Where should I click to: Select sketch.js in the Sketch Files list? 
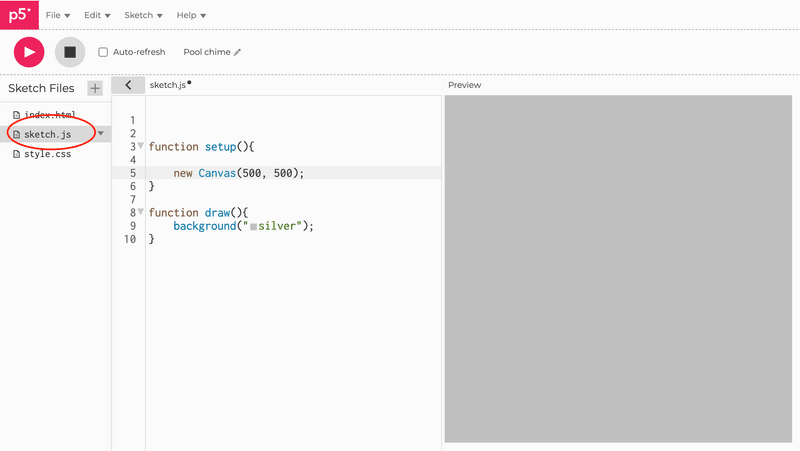[x=47, y=134]
